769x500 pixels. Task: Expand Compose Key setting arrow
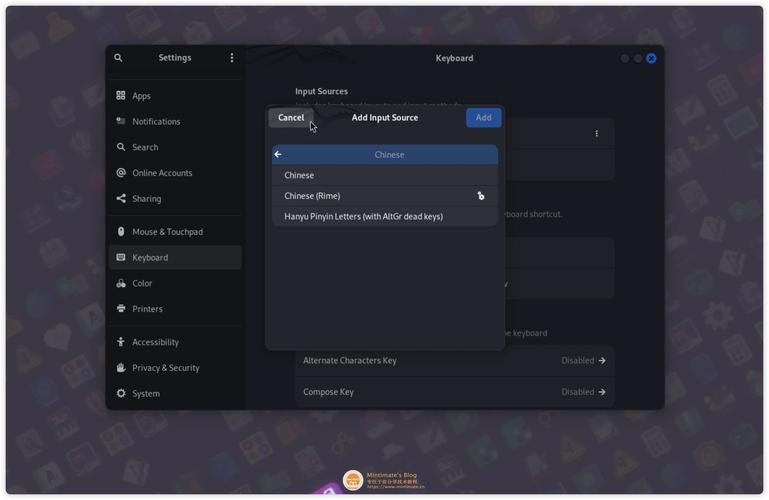(x=602, y=392)
